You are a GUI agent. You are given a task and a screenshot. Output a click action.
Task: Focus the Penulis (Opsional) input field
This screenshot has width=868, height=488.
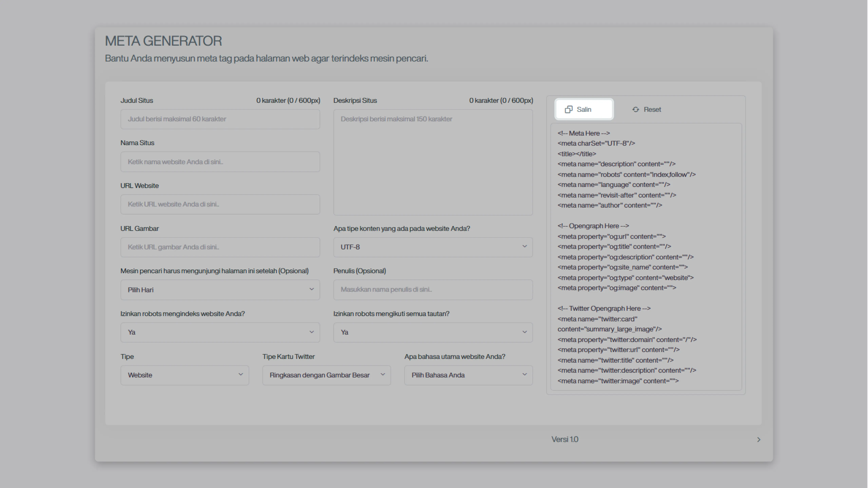tap(433, 290)
